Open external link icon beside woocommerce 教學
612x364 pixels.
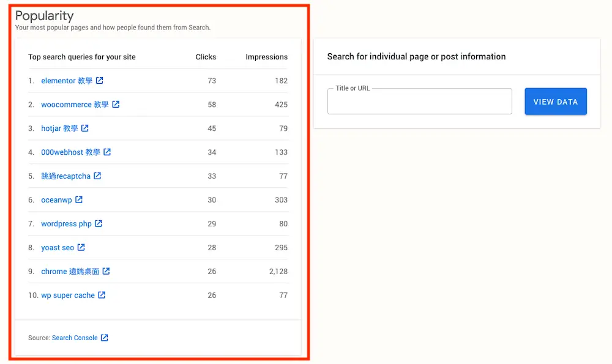tap(116, 104)
